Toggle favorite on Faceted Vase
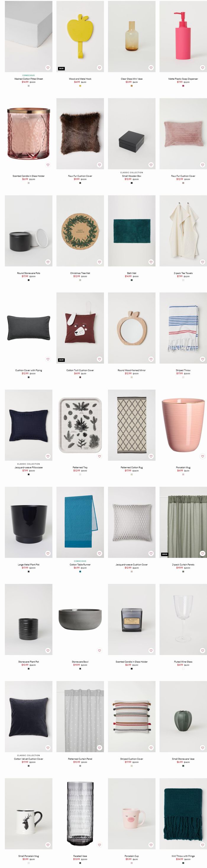This screenshot has height=868, width=207. (x=99, y=845)
